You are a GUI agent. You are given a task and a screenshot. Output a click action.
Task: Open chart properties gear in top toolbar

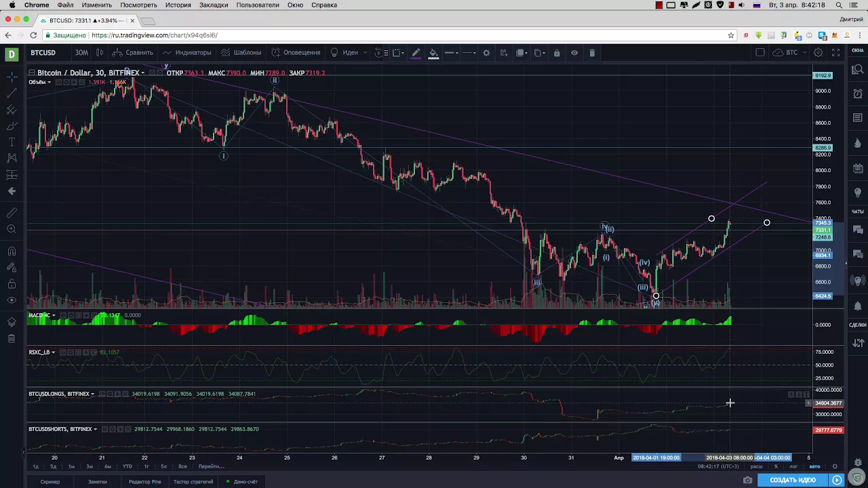pyautogui.click(x=818, y=52)
